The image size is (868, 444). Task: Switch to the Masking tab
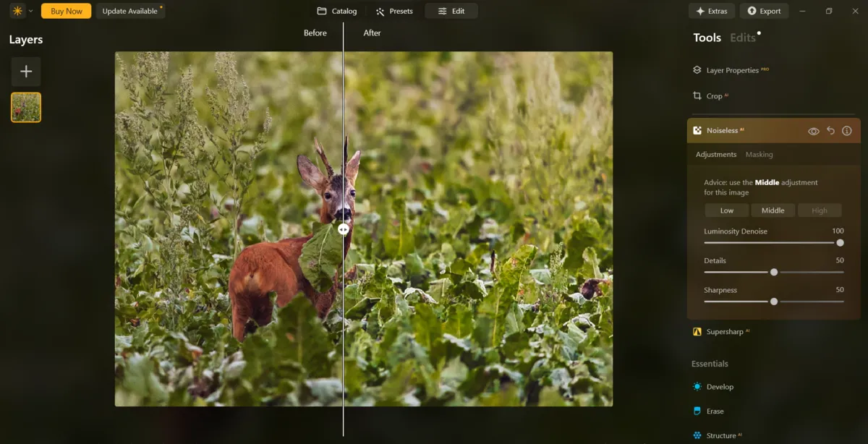pos(759,154)
